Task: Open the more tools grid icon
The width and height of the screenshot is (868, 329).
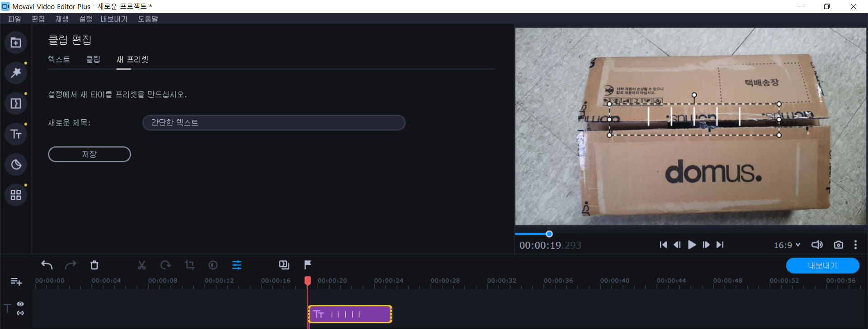Action: [x=16, y=195]
